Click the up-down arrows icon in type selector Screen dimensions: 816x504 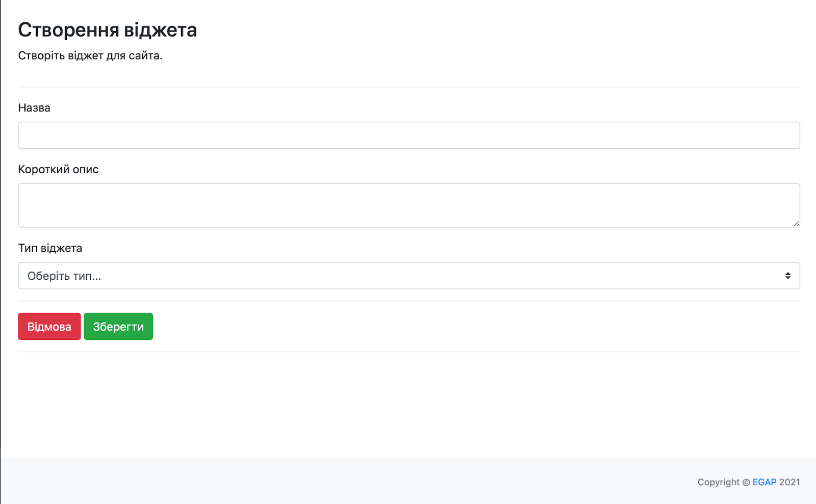point(788,276)
